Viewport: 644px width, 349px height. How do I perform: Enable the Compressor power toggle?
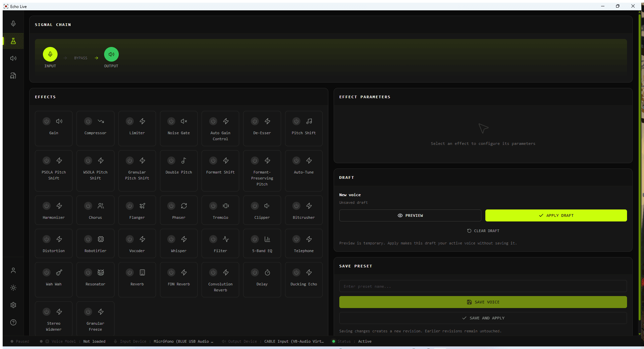point(88,121)
